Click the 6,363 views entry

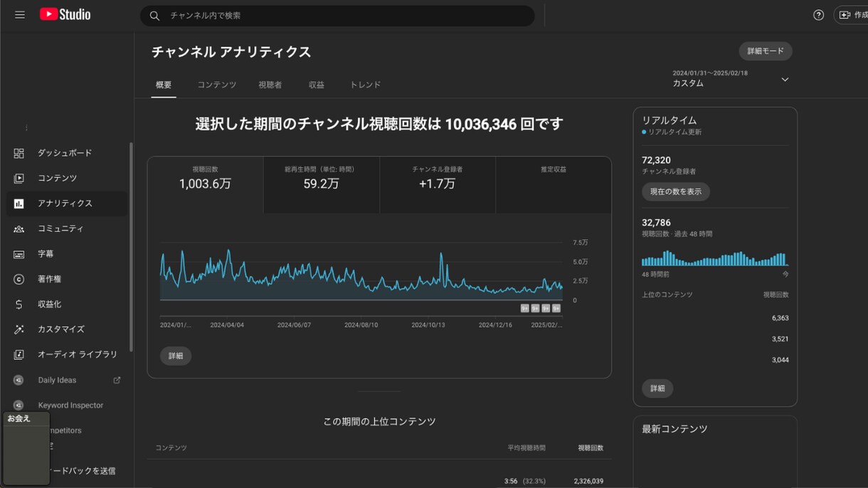coord(780,318)
